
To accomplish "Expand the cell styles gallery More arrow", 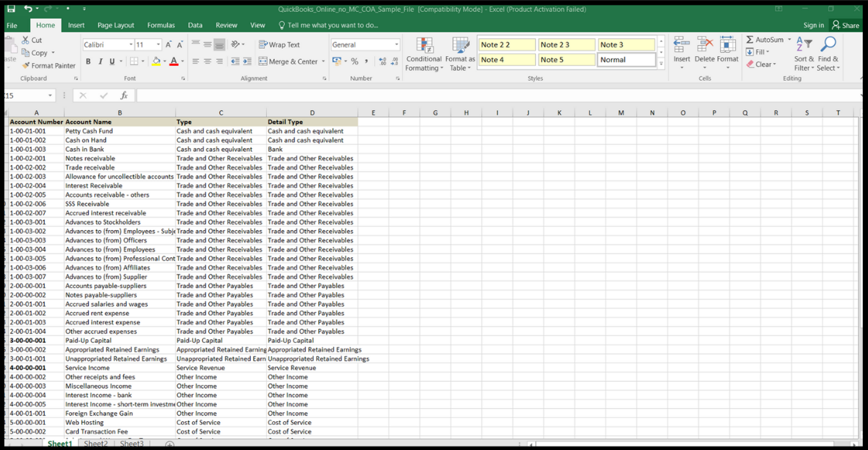I will (661, 64).
